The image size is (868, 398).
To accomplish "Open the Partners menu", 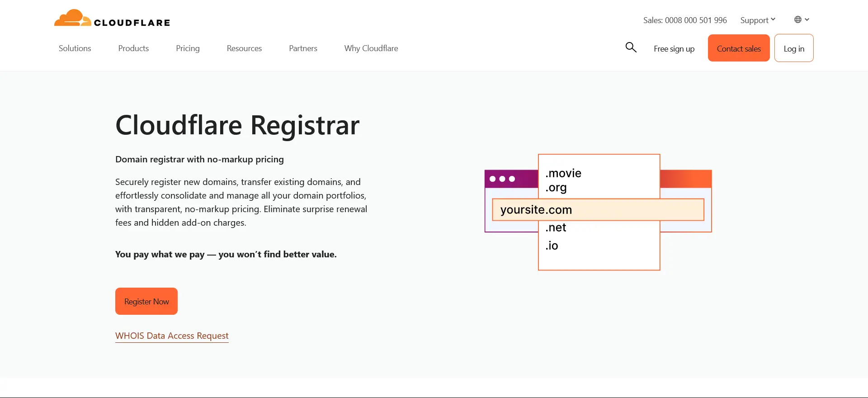I will click(303, 48).
